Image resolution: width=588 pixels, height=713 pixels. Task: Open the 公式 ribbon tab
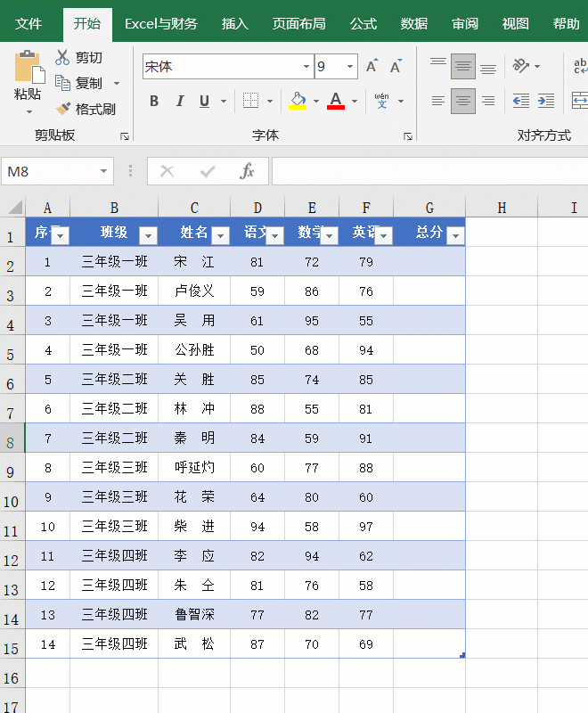(363, 24)
